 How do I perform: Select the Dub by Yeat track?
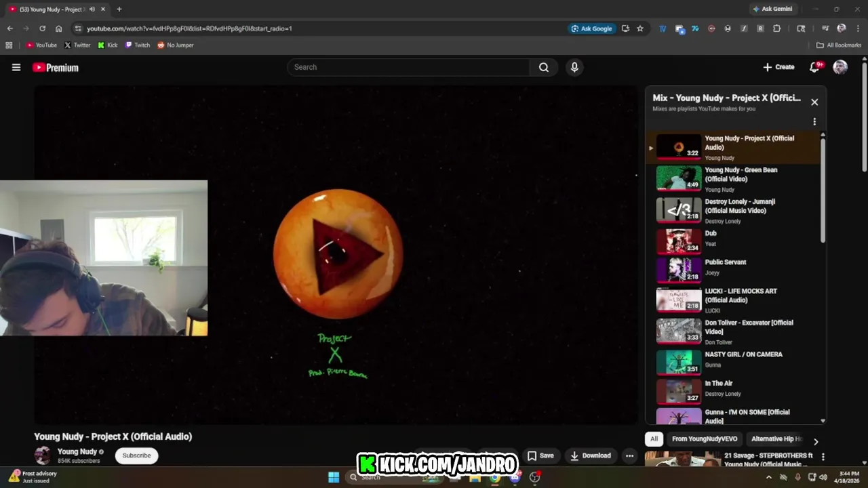[732, 241]
